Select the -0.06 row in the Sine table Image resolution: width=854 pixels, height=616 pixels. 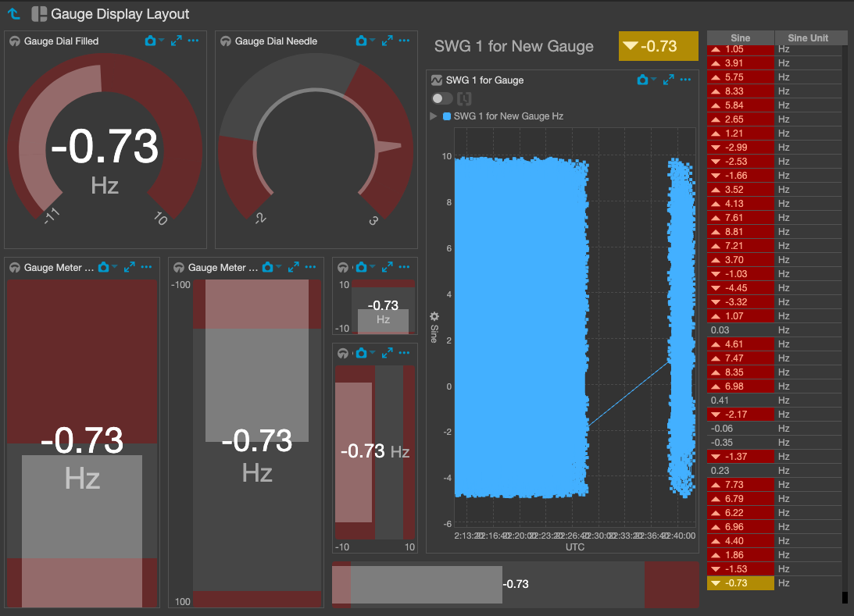[774, 429]
